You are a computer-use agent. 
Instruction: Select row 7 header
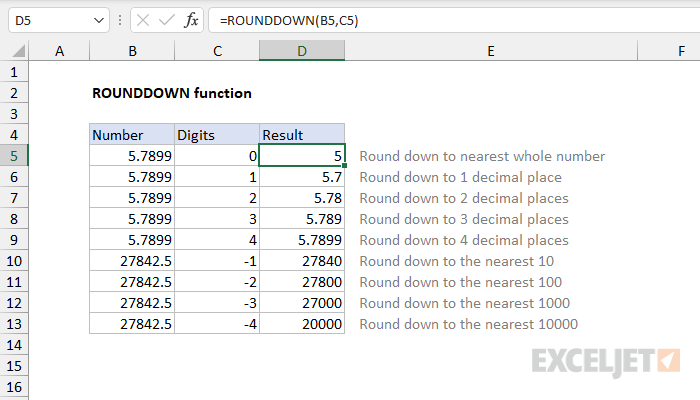point(14,198)
